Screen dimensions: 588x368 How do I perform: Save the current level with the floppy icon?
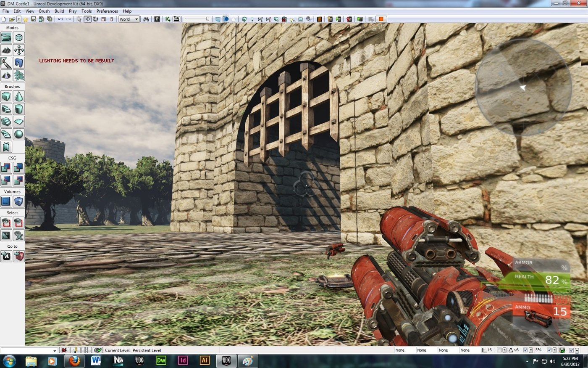click(34, 19)
